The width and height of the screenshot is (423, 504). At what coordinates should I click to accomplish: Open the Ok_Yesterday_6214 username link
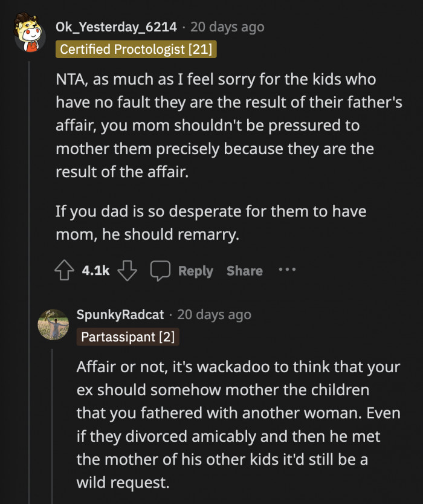point(116,27)
